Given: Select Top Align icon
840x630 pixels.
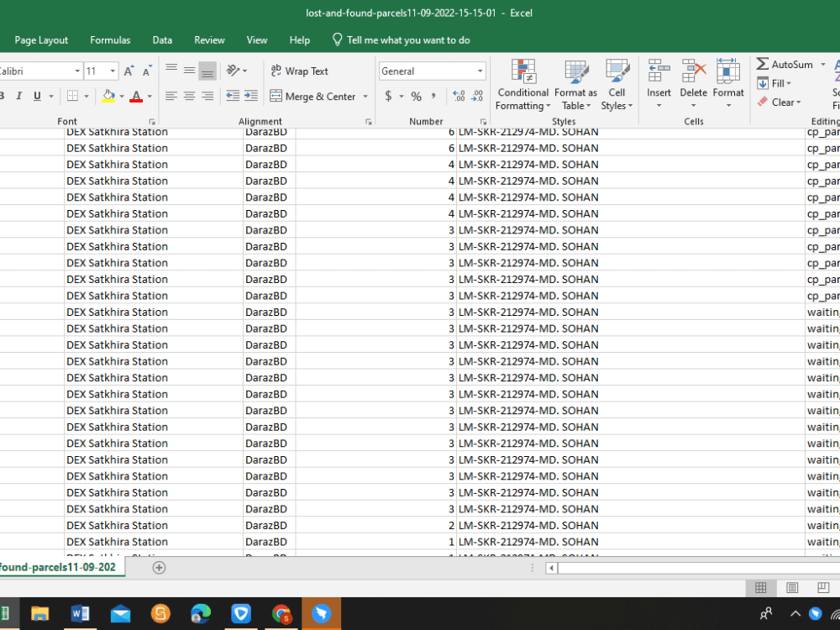Looking at the screenshot, I should [171, 71].
